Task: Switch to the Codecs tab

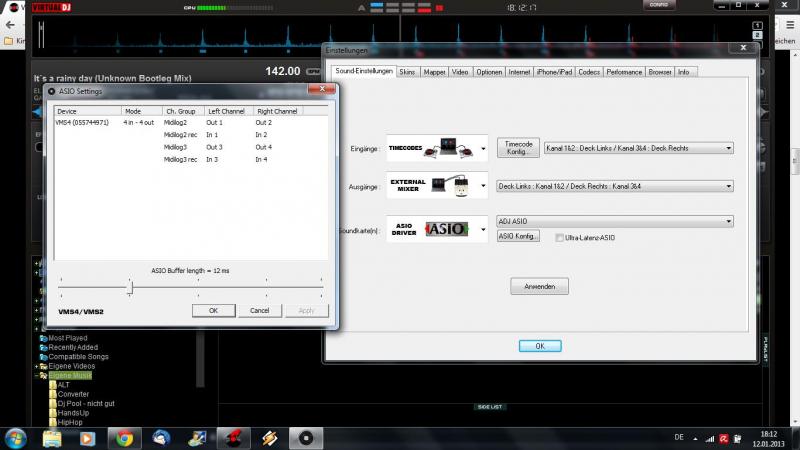Action: coord(589,72)
